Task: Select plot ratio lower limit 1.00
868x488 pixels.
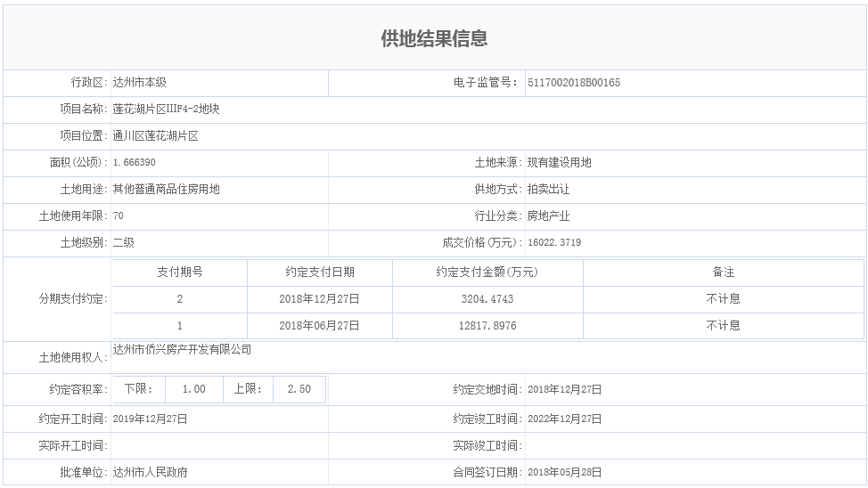Action: 193,389
